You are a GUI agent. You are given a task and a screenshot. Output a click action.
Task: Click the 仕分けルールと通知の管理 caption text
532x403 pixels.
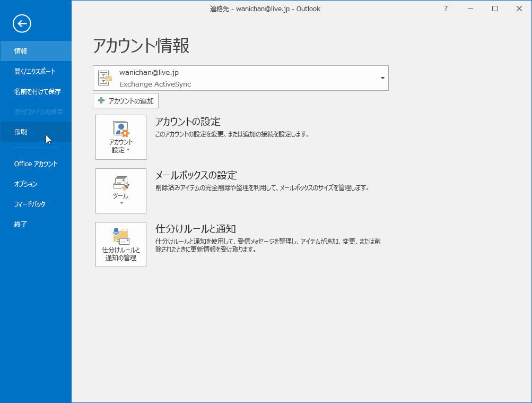tap(121, 254)
